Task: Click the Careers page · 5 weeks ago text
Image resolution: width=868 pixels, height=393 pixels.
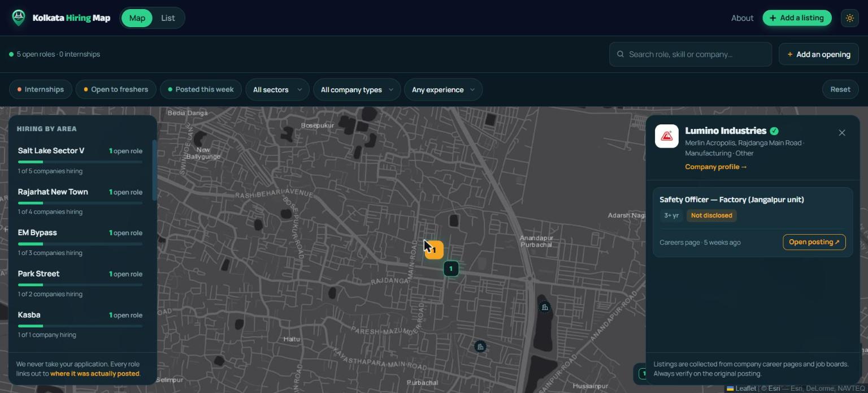Action: 700,243
